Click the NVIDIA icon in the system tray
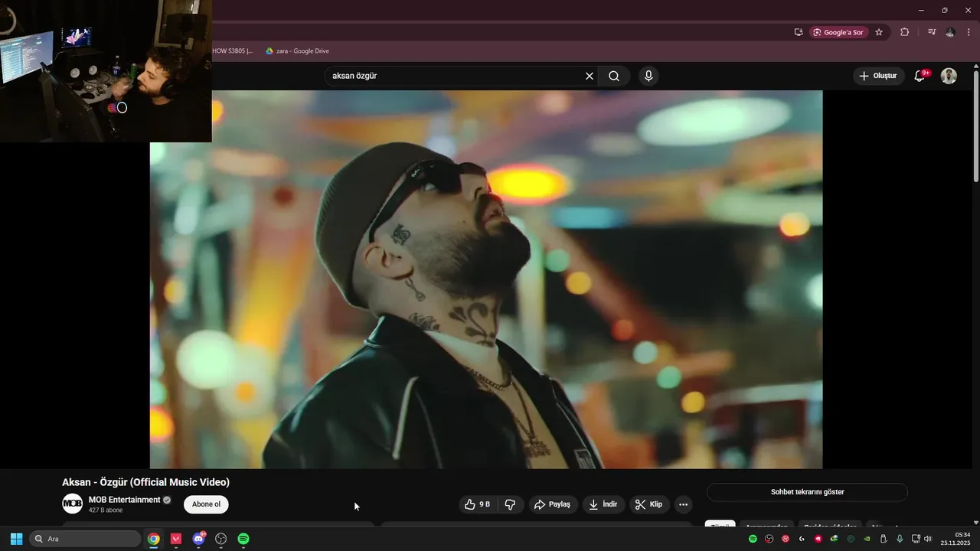Image resolution: width=980 pixels, height=551 pixels. (867, 539)
